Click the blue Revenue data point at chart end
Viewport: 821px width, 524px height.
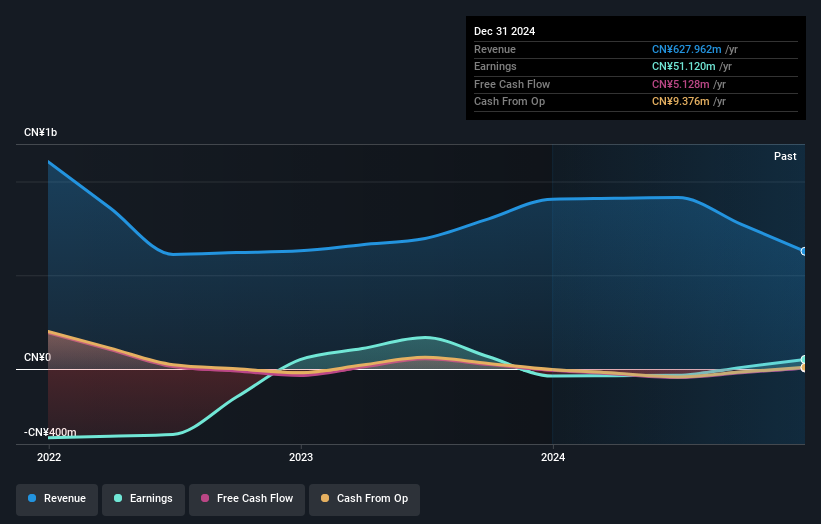803,251
